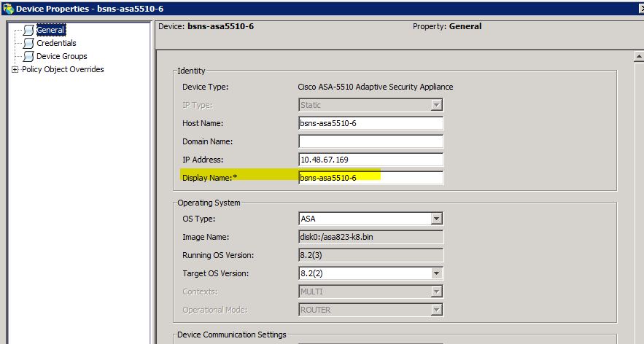Open the Target OS Version dropdown

tap(437, 273)
